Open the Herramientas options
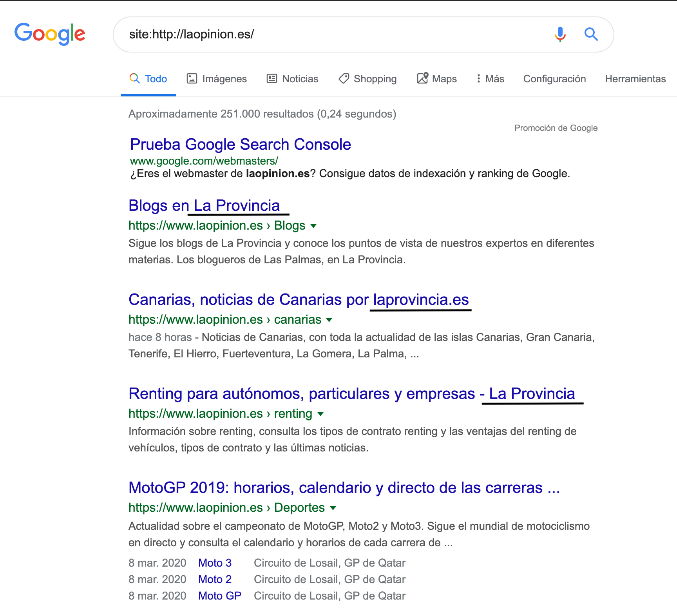 pos(635,79)
